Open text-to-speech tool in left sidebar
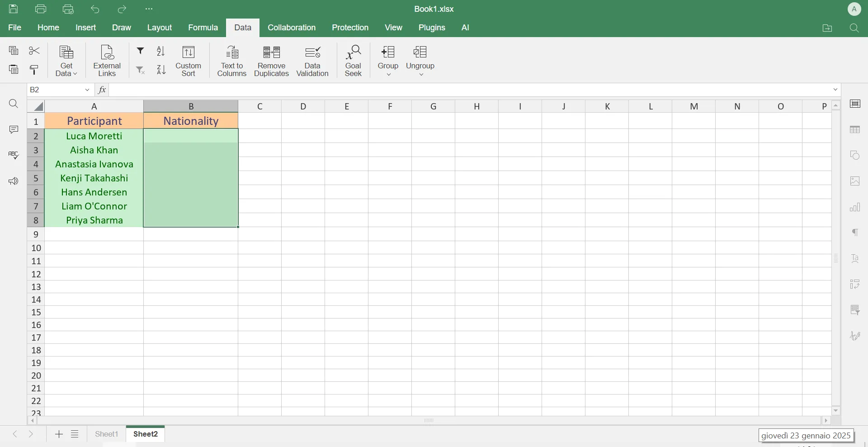Screen dimensions: 868x447 coord(14,181)
